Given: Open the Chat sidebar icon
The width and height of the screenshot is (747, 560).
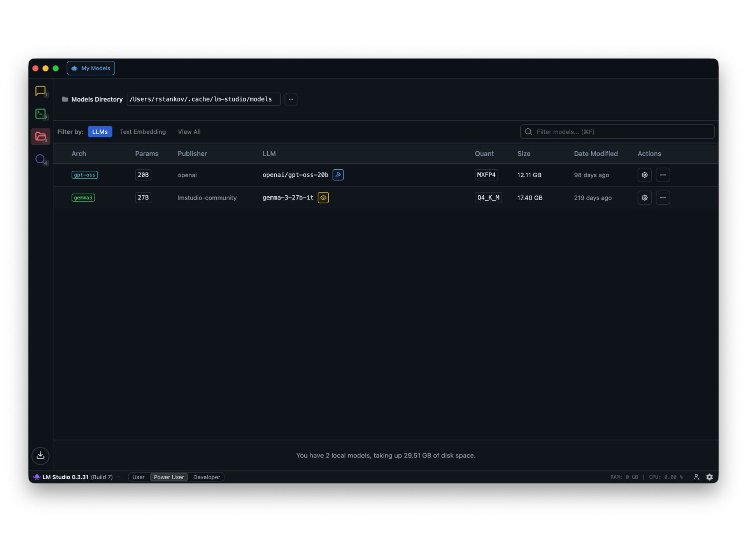Looking at the screenshot, I should [x=40, y=91].
